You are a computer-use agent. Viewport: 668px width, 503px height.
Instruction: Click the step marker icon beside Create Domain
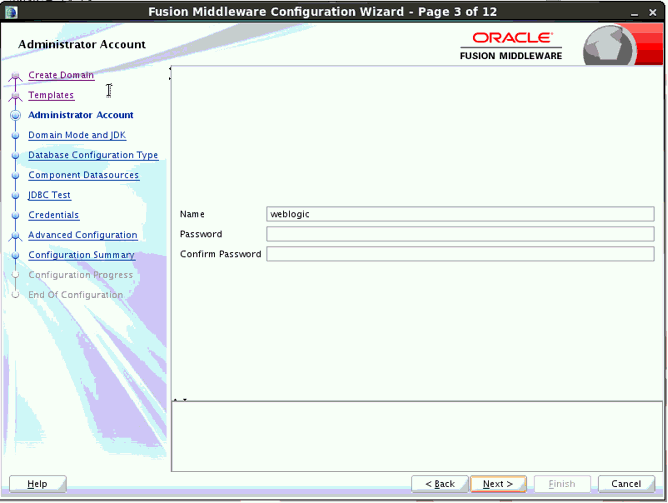pyautogui.click(x=15, y=76)
